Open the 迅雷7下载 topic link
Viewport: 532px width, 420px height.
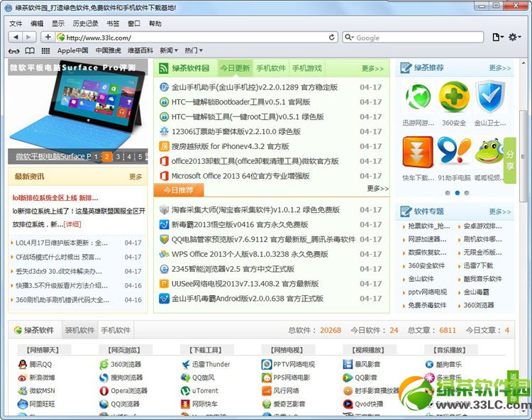pyautogui.click(x=478, y=265)
